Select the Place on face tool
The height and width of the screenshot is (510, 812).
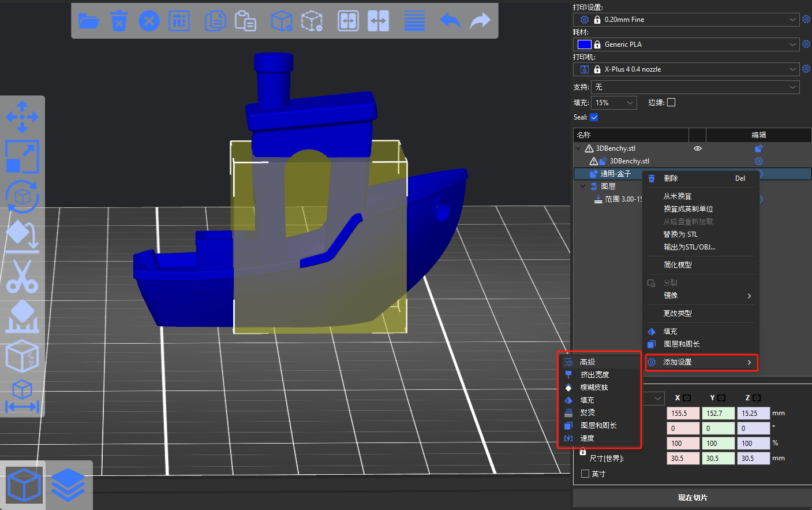[x=22, y=236]
